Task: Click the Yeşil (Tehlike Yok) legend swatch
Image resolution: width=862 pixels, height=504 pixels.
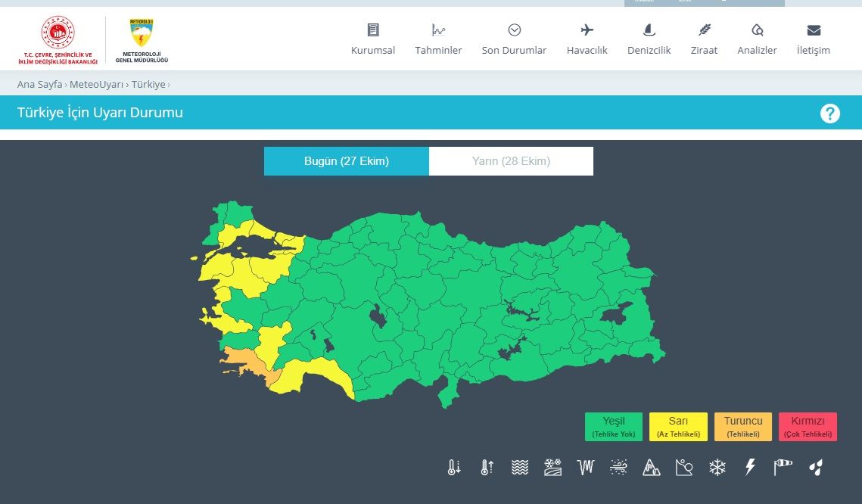Action: pyautogui.click(x=614, y=427)
